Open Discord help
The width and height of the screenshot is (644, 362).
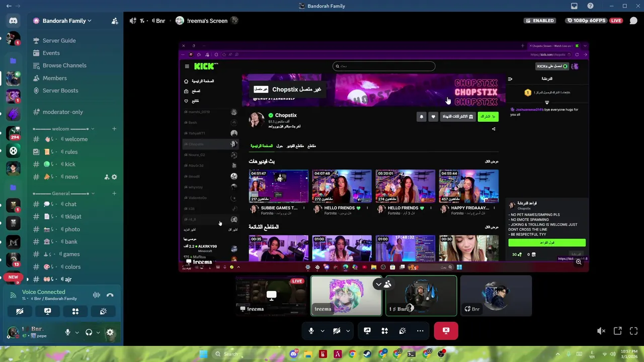[x=590, y=6]
